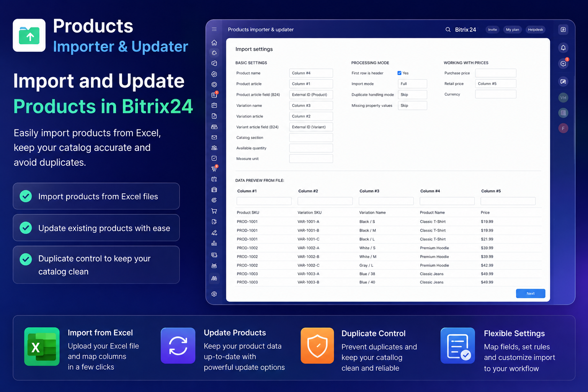Open the mail envelope icon in sidebar
The height and width of the screenshot is (392, 588).
tap(214, 137)
